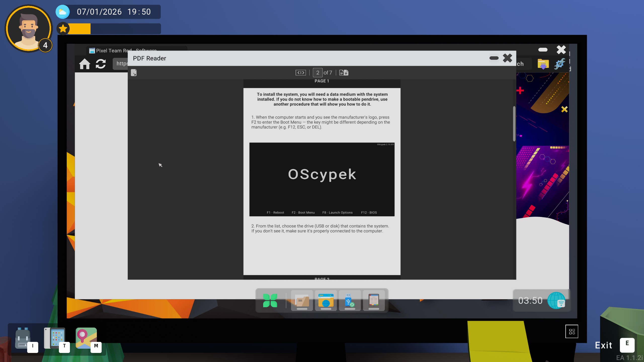Click the web browser dock icon
This screenshot has height=362, width=644.
click(x=326, y=300)
